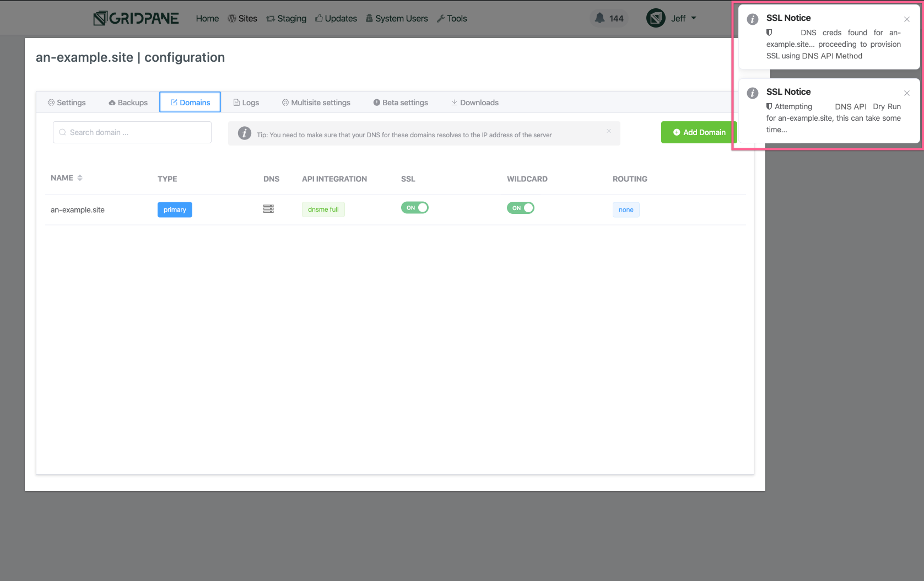
Task: Dismiss the DNS tip banner
Action: click(609, 131)
